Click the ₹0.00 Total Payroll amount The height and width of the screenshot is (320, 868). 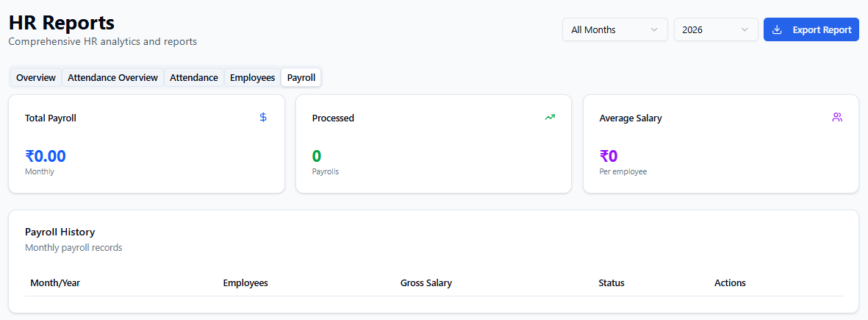coord(46,156)
